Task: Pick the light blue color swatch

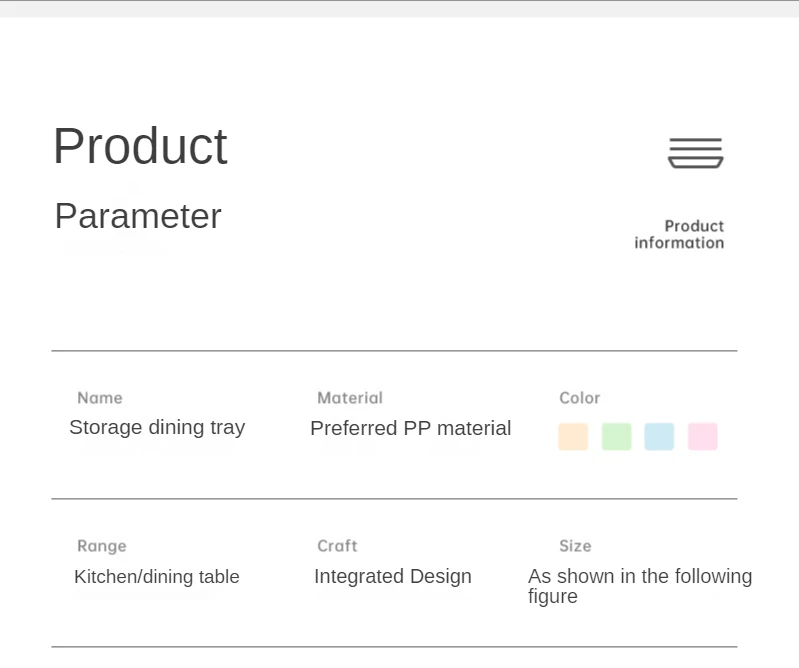Action: [x=659, y=437]
